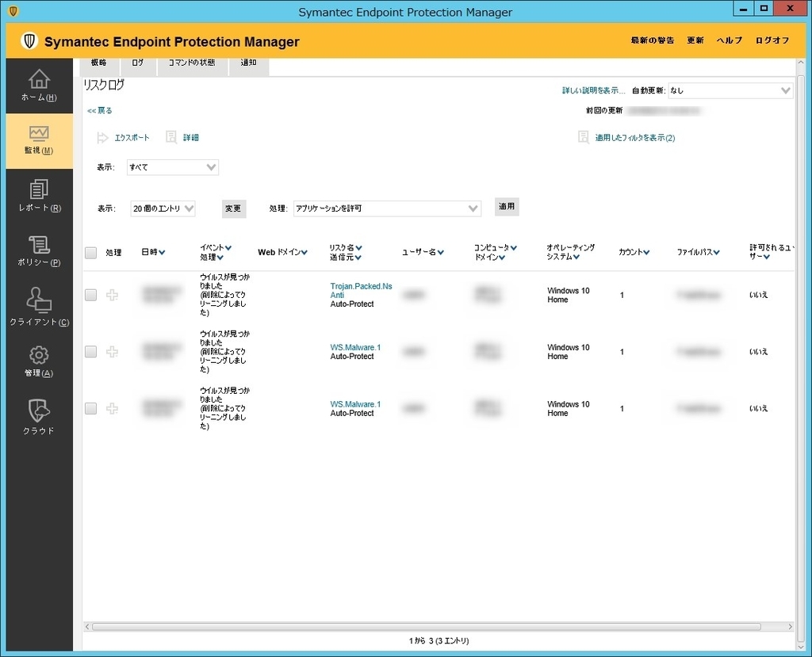
Task: Click the エクスポート export arrow icon
Action: (x=102, y=138)
